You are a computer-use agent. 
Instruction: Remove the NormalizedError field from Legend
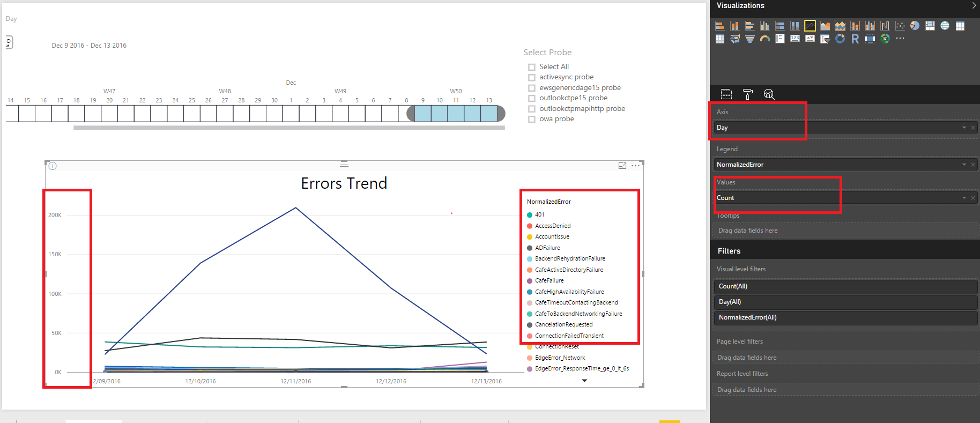pos(973,165)
